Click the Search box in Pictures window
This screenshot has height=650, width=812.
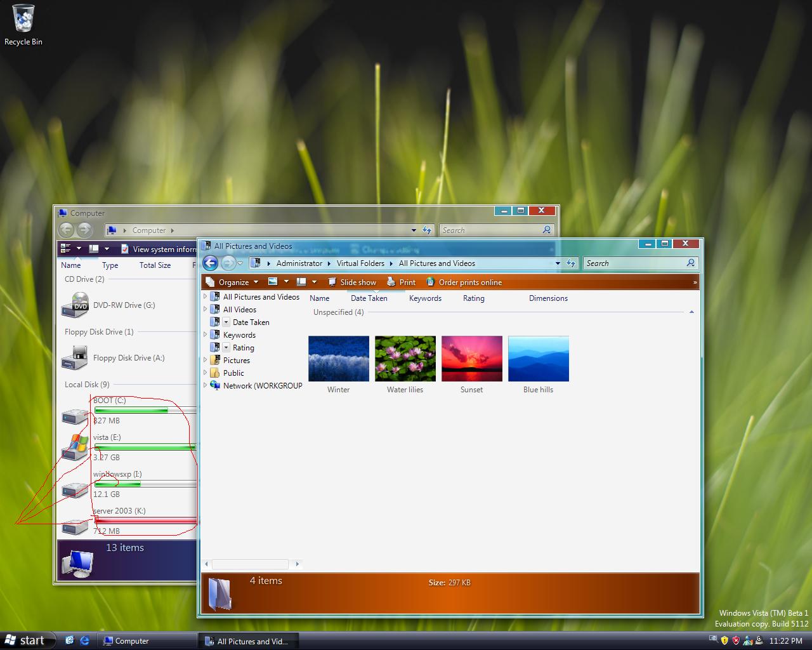(634, 263)
